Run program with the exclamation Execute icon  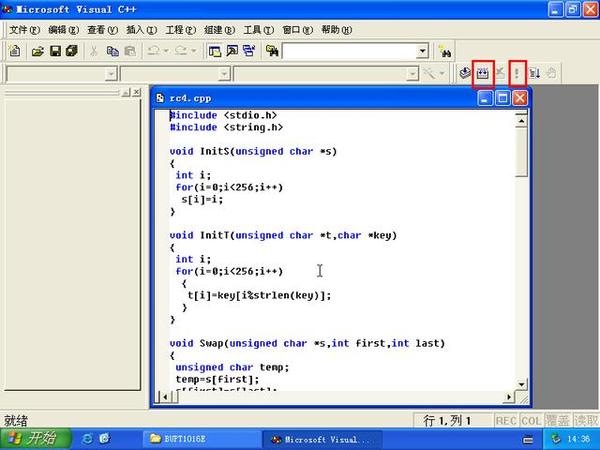pos(517,73)
